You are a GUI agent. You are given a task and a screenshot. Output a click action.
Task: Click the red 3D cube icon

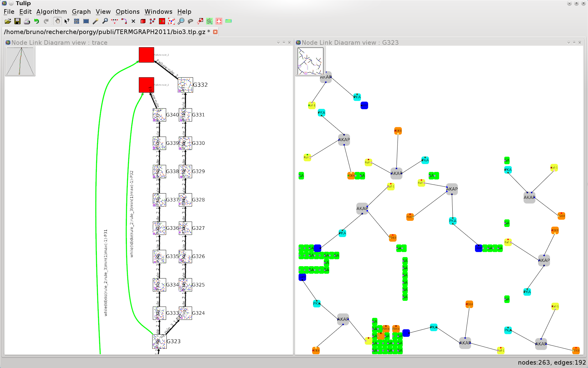click(143, 21)
